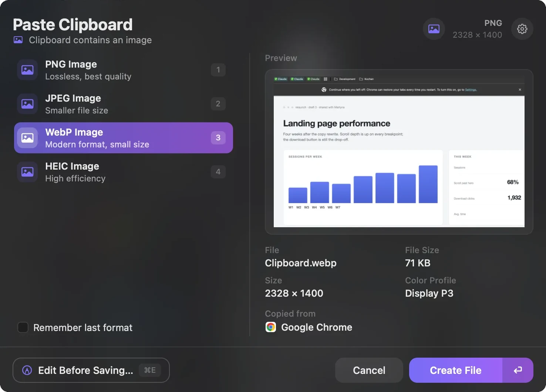Select the PNG Image lossless option

(x=124, y=70)
